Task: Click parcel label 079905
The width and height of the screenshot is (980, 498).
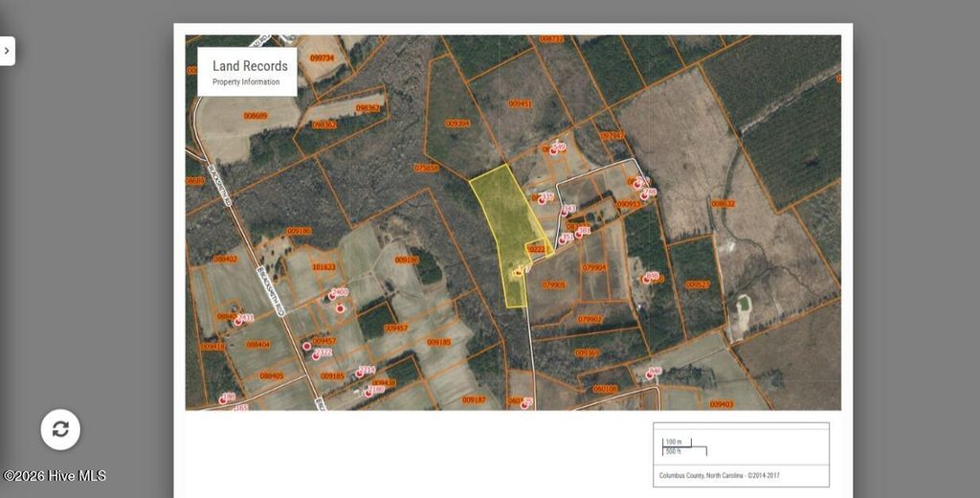Action: (x=553, y=284)
